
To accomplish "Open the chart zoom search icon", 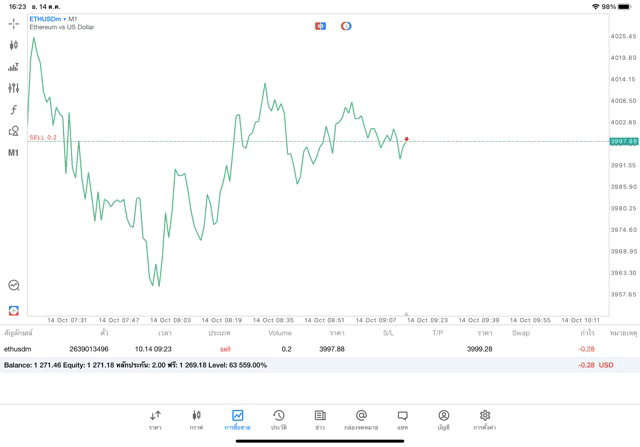I will pyautogui.click(x=14, y=285).
